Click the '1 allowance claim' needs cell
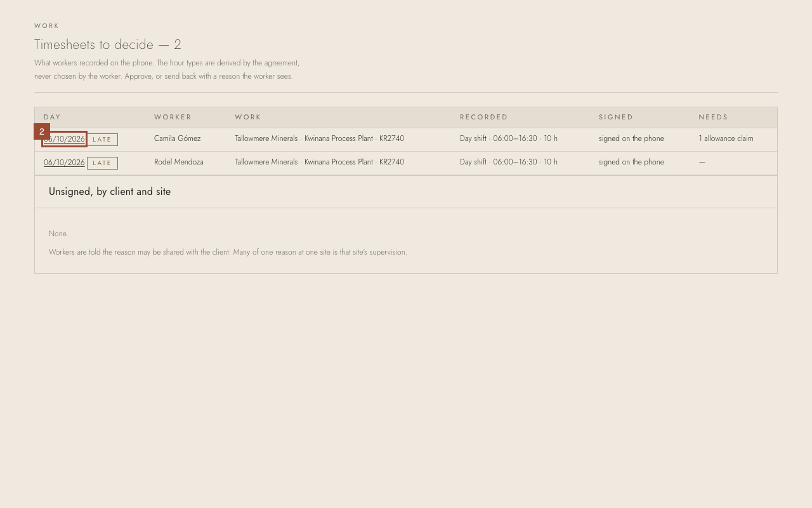The width and height of the screenshot is (812, 508). pos(726,138)
